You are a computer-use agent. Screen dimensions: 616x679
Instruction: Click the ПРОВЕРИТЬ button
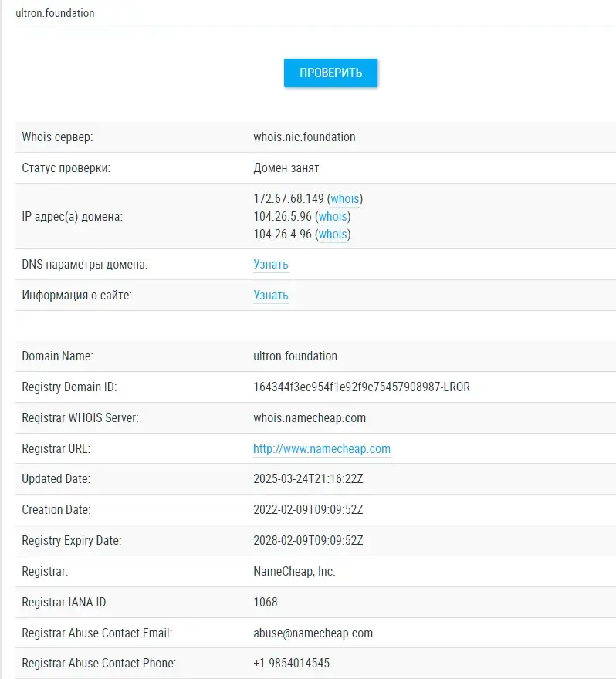[330, 73]
